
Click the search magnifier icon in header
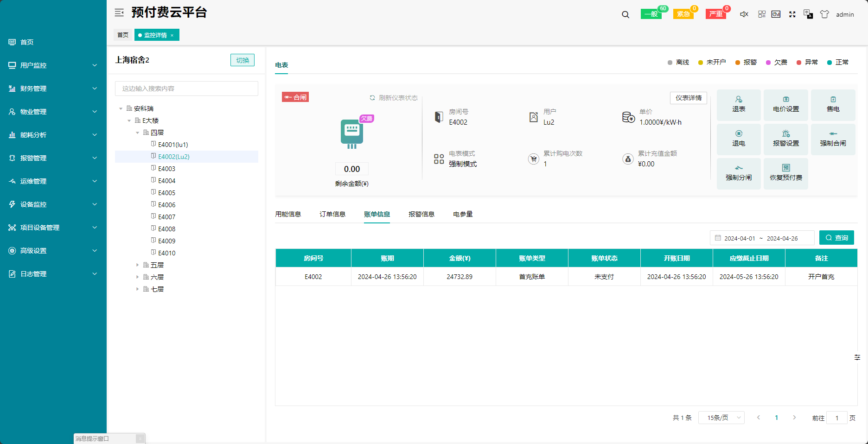[625, 14]
